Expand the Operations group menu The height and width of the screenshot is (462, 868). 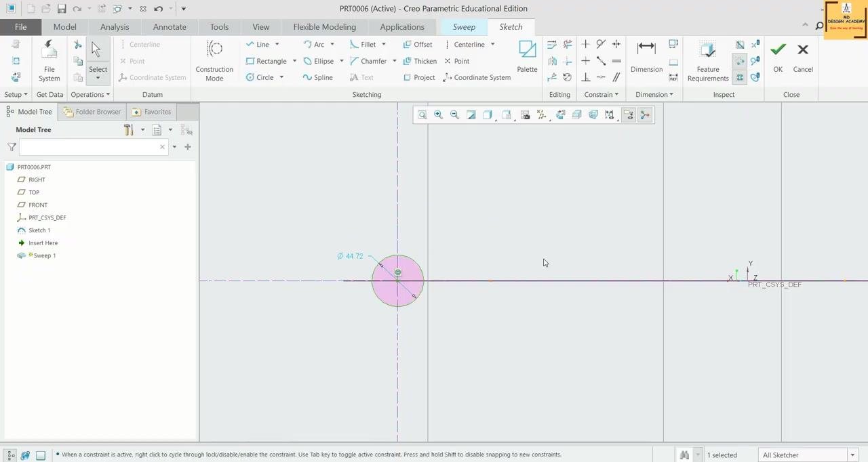point(90,95)
